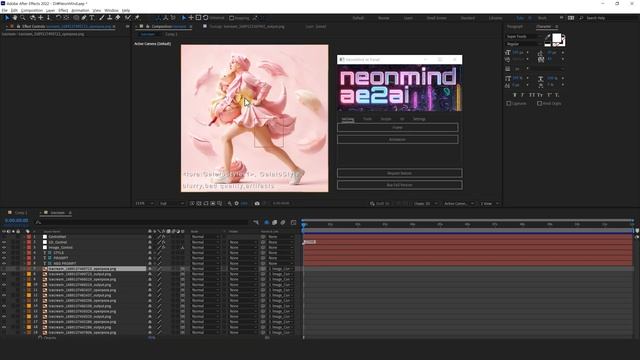Viewport: 640px width, 360px height.
Task: Open the Full resolution dropdown
Action: click(x=172, y=203)
